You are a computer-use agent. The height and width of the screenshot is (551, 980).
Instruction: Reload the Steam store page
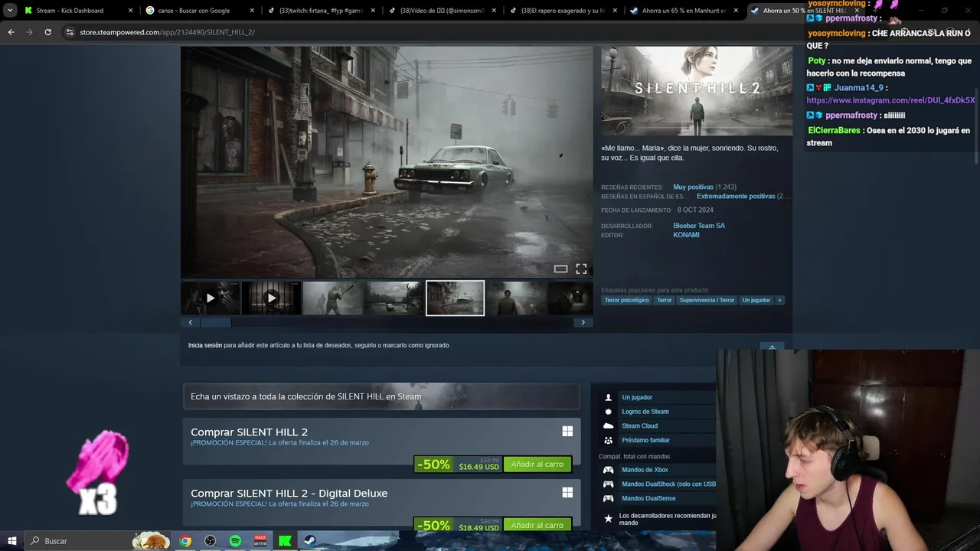tap(47, 32)
